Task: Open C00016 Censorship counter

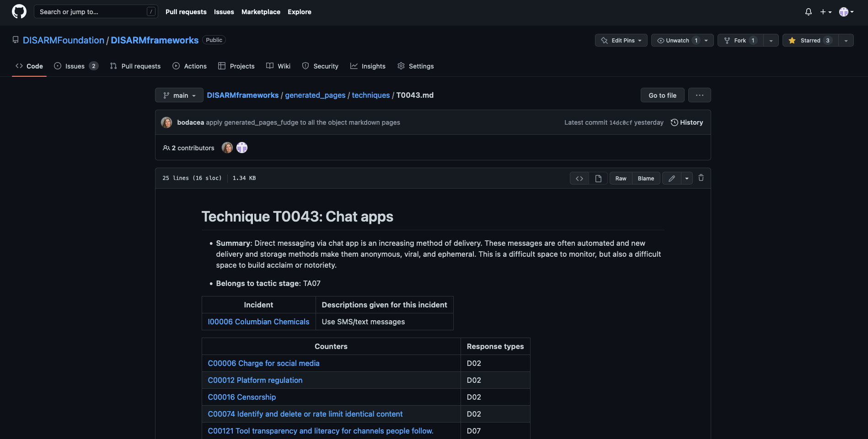Action: [x=242, y=397]
